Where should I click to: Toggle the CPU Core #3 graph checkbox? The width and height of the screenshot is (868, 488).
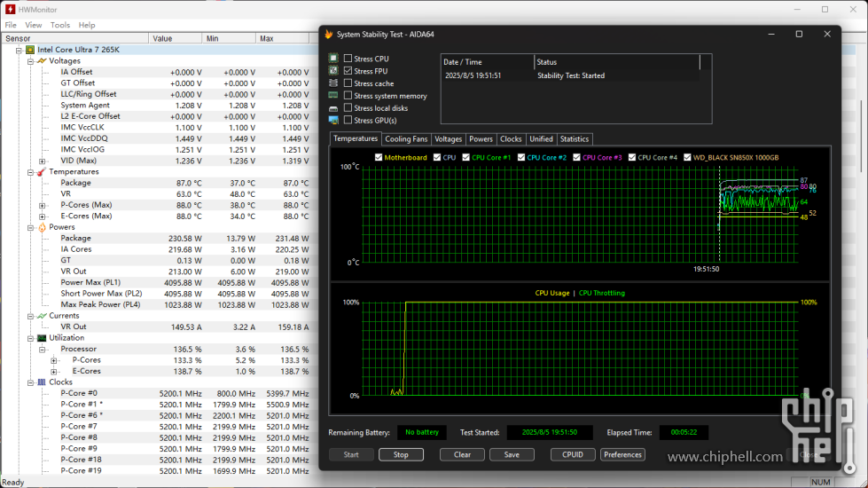(577, 157)
